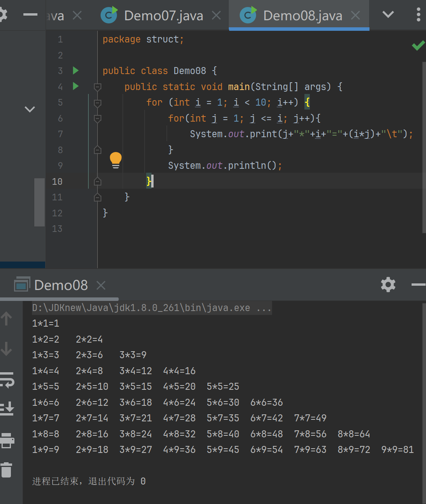The image size is (426, 504).
Task: Click the green inspection checkmark indicator
Action: pyautogui.click(x=418, y=46)
